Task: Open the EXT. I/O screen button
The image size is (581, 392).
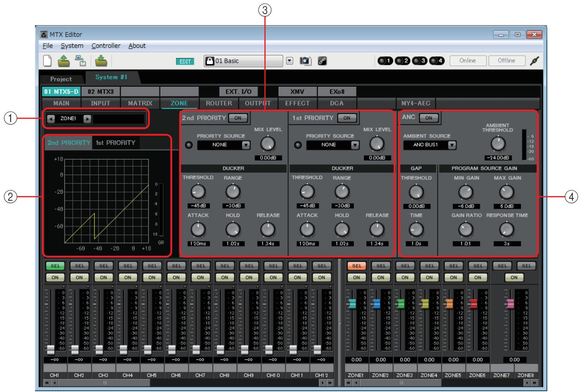Action: click(239, 91)
